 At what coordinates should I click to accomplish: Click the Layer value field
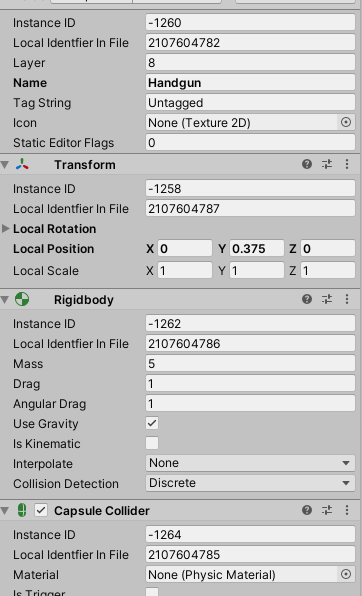point(250,62)
